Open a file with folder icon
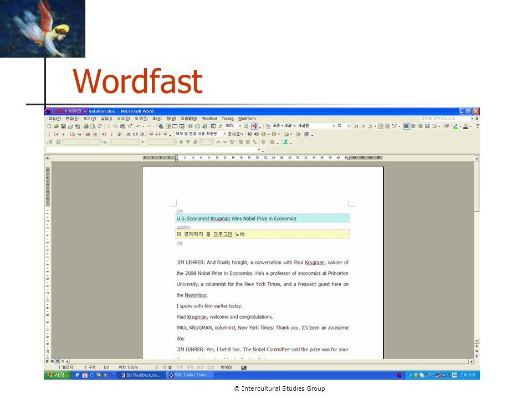 pyautogui.click(x=57, y=126)
